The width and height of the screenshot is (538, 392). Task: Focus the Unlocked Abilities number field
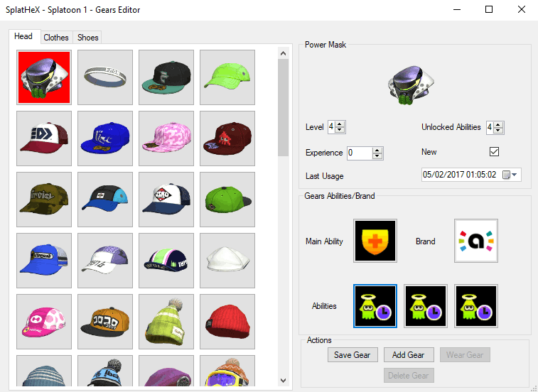pos(490,127)
